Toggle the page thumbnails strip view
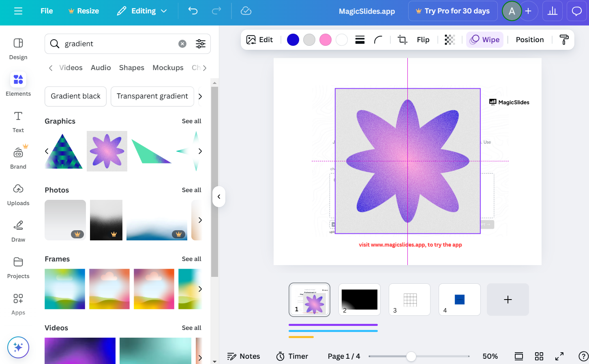The image size is (589, 364). coord(519,356)
